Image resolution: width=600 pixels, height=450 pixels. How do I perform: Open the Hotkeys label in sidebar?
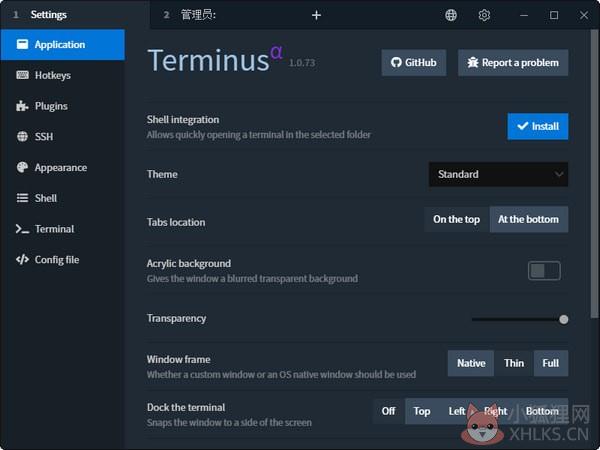click(53, 75)
